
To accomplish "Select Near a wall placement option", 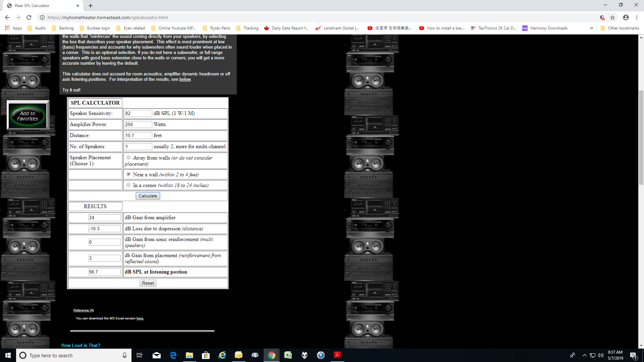I will [128, 174].
